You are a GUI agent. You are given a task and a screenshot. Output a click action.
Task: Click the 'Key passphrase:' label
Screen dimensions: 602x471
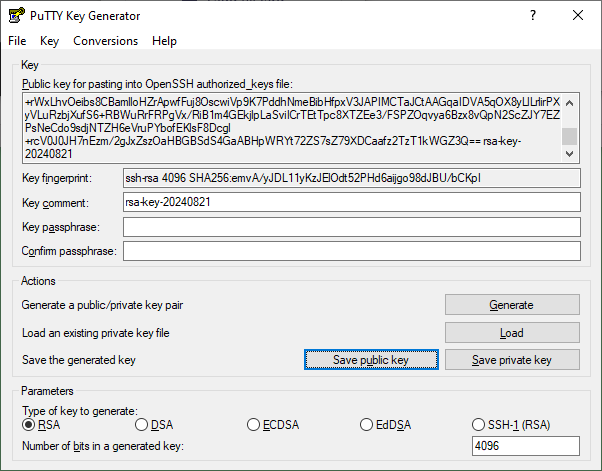coord(61,227)
